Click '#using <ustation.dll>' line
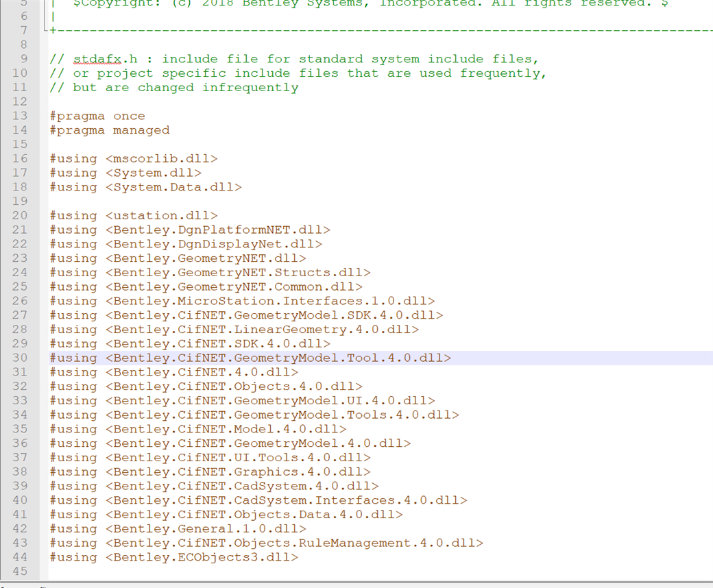Viewport: 713px width, 588px height. (134, 215)
